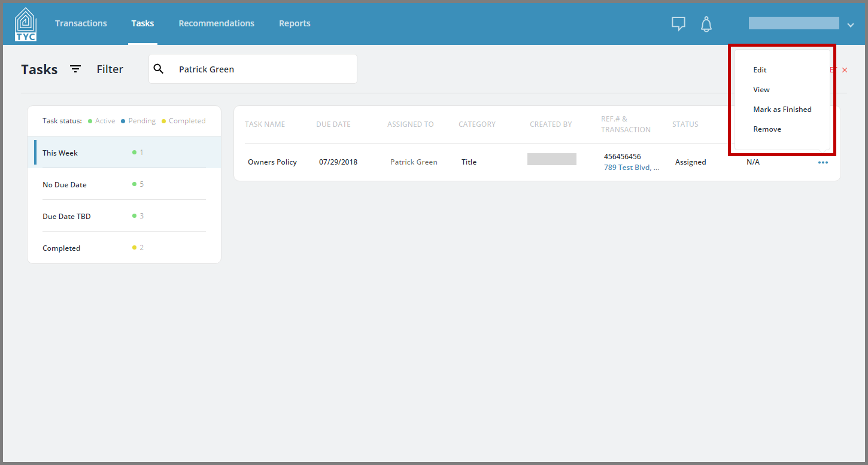Switch to the Recommendations tab
The width and height of the screenshot is (868, 465).
coord(216,23)
